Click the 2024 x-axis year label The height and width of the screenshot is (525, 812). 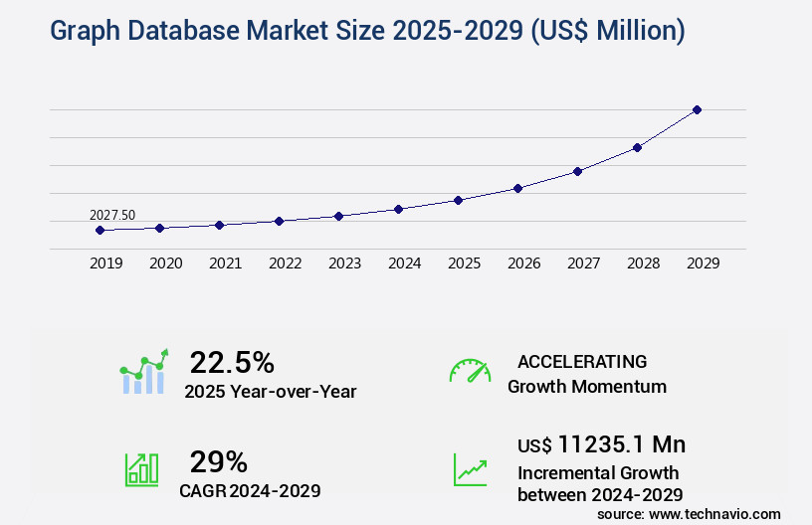(404, 263)
